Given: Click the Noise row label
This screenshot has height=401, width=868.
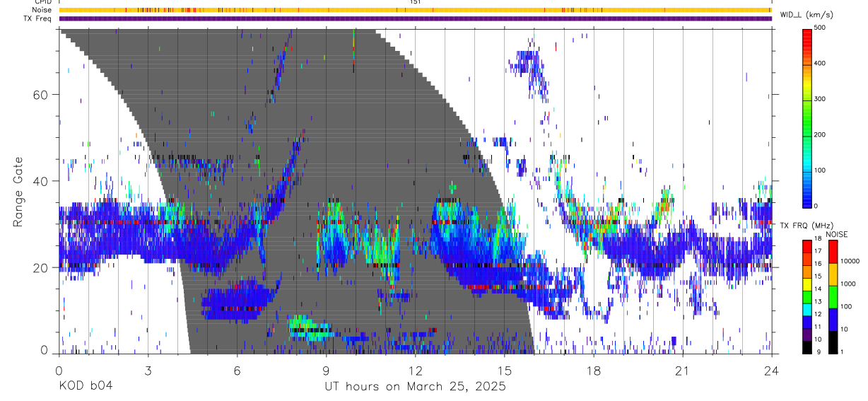Looking at the screenshot, I should click(x=40, y=10).
